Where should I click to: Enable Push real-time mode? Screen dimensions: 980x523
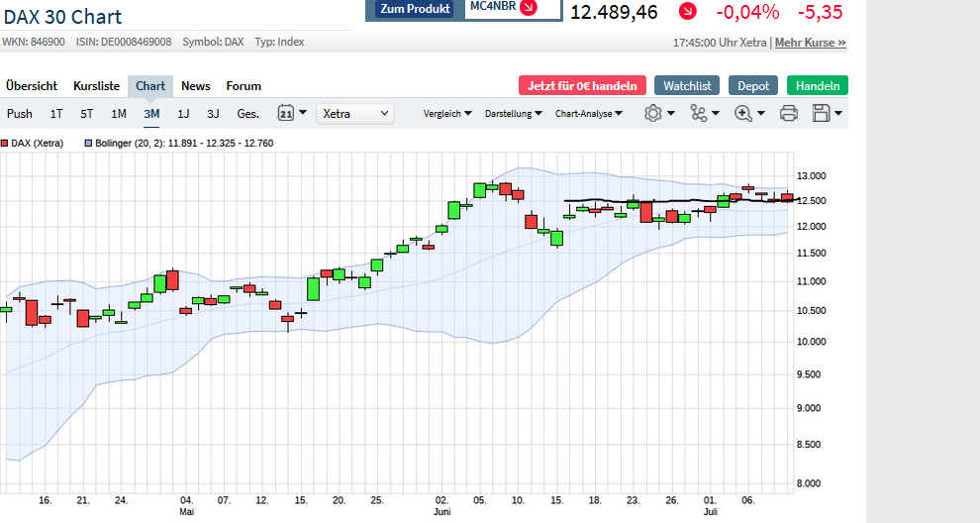pyautogui.click(x=20, y=114)
